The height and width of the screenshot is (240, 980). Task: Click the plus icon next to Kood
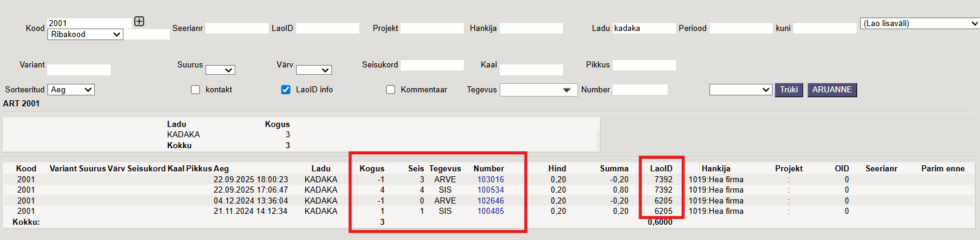(139, 21)
